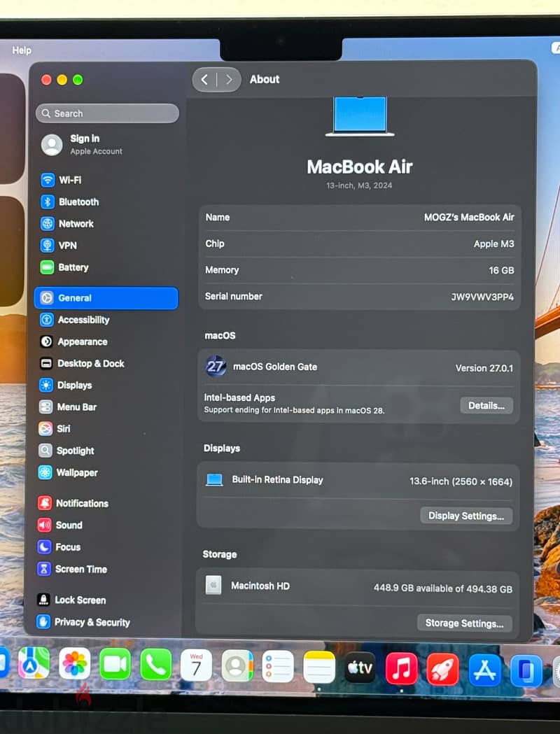560x734 pixels.
Task: Select Notifications in the sidebar
Action: point(73,503)
